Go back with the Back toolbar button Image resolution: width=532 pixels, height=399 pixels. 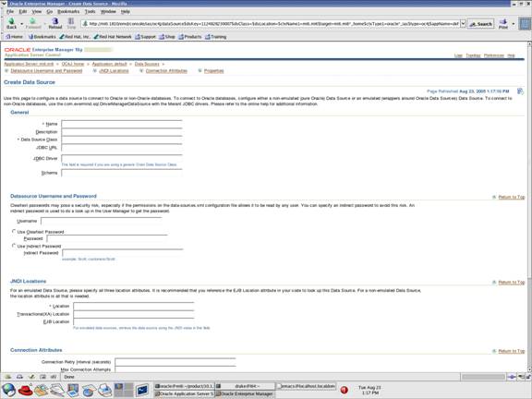(x=11, y=23)
